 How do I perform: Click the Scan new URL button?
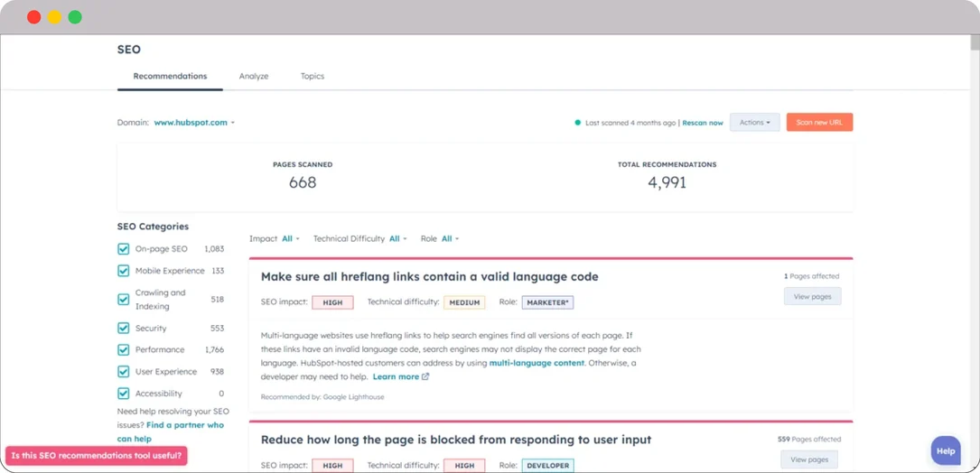[x=819, y=123]
